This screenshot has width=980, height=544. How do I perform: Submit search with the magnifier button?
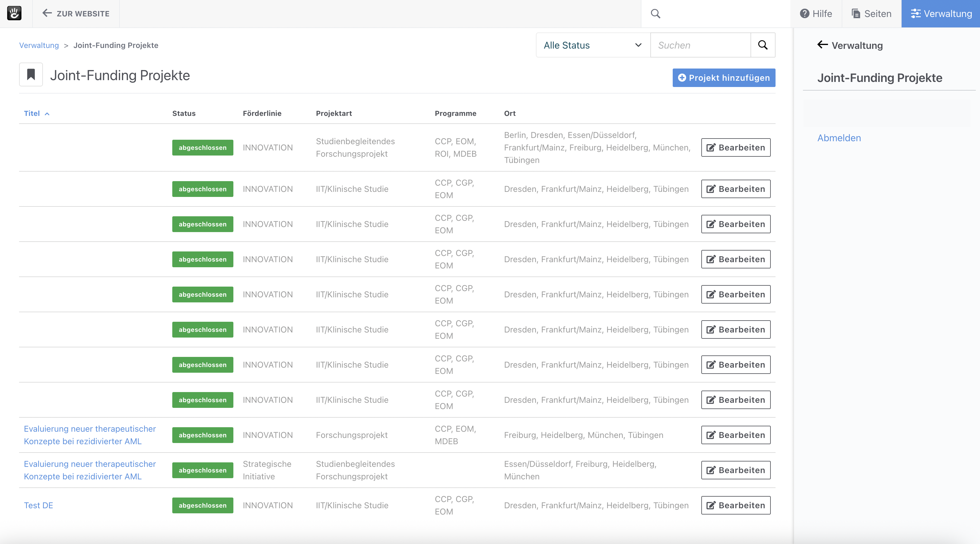pyautogui.click(x=763, y=45)
